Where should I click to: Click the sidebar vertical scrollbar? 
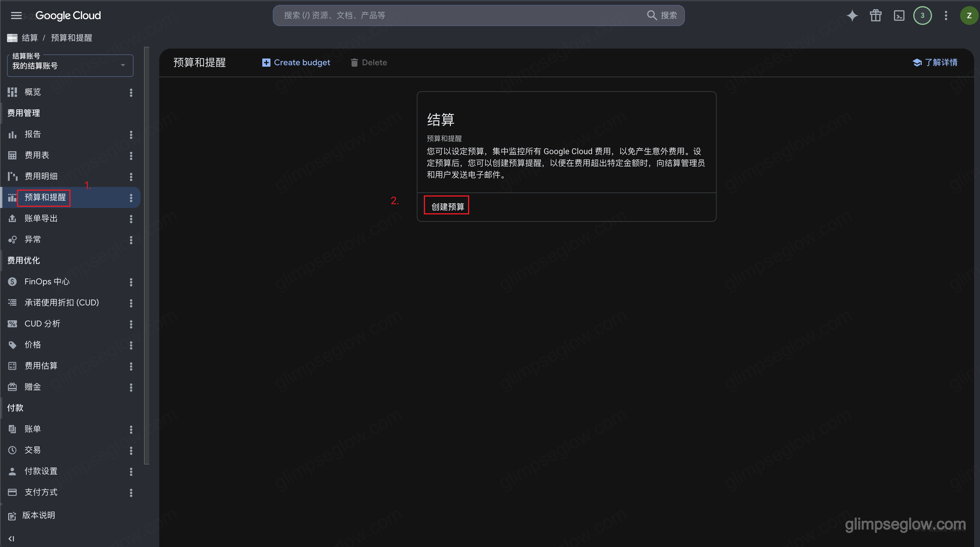147,255
